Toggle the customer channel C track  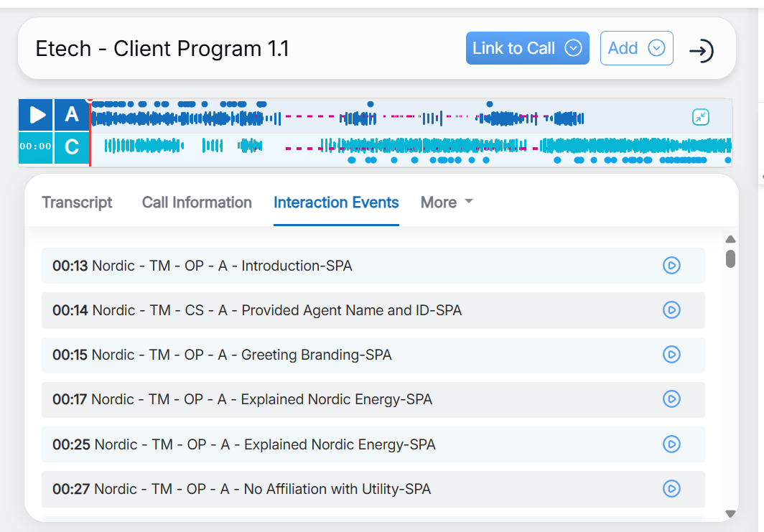tap(72, 148)
